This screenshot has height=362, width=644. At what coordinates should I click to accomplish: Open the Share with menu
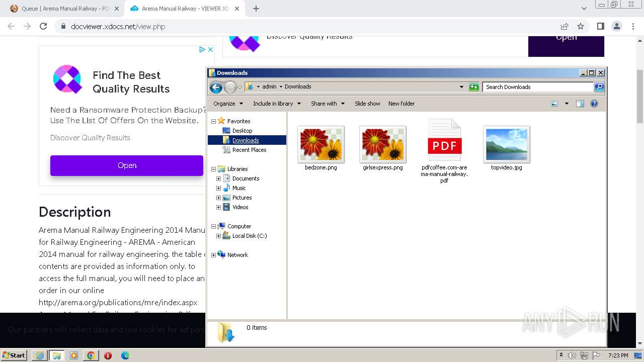coord(328,104)
